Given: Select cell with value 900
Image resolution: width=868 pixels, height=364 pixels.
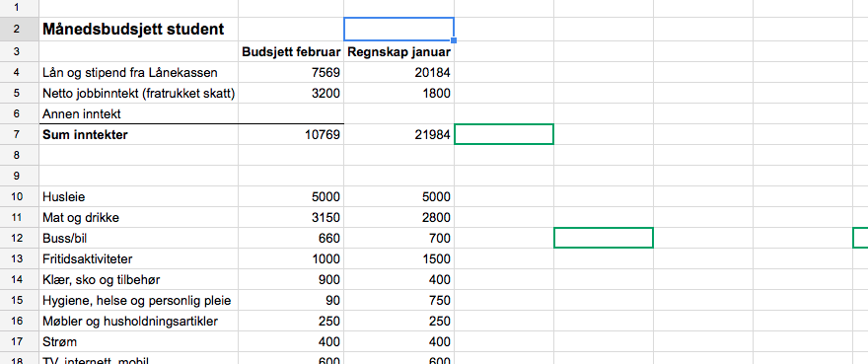Looking at the screenshot, I should click(x=291, y=280).
